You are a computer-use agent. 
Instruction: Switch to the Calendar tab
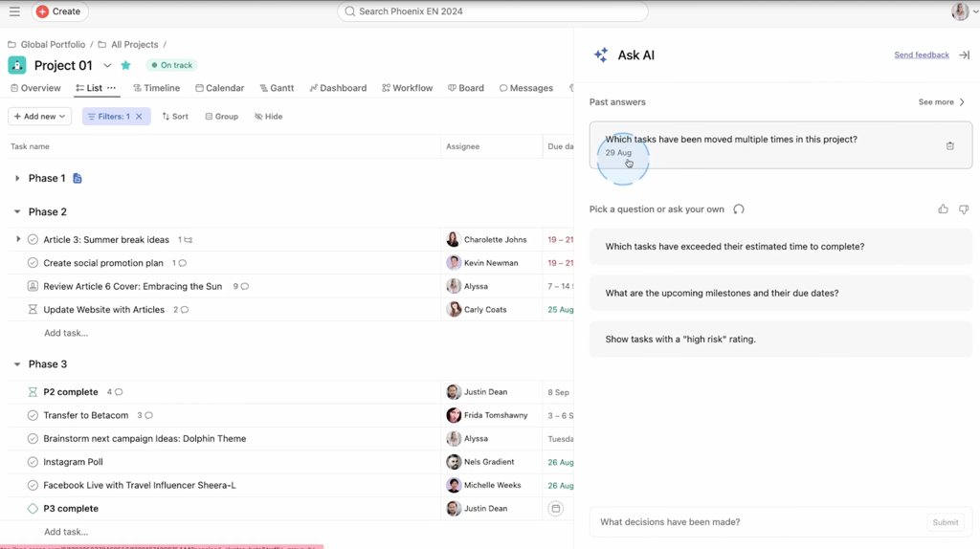[219, 88]
